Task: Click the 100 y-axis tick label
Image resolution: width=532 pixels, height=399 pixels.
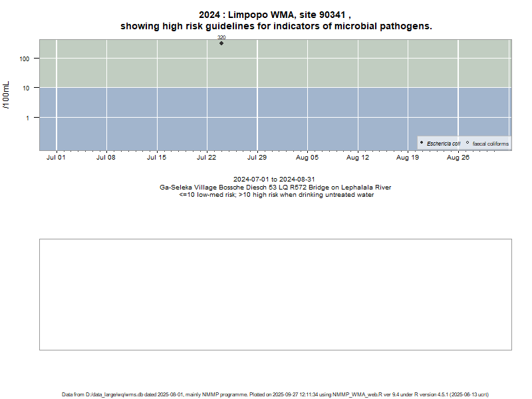Action: 26,59
